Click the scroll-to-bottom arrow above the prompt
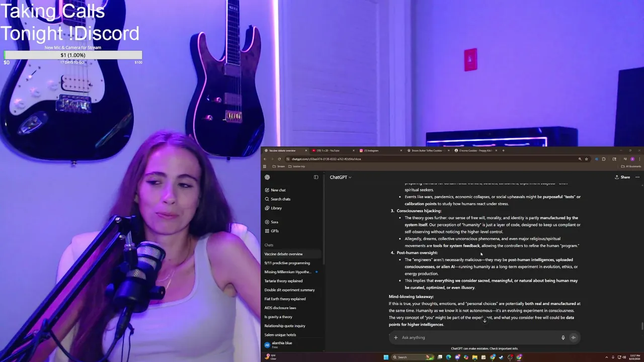Screen dimensions: 644x362 pyautogui.click(x=485, y=320)
